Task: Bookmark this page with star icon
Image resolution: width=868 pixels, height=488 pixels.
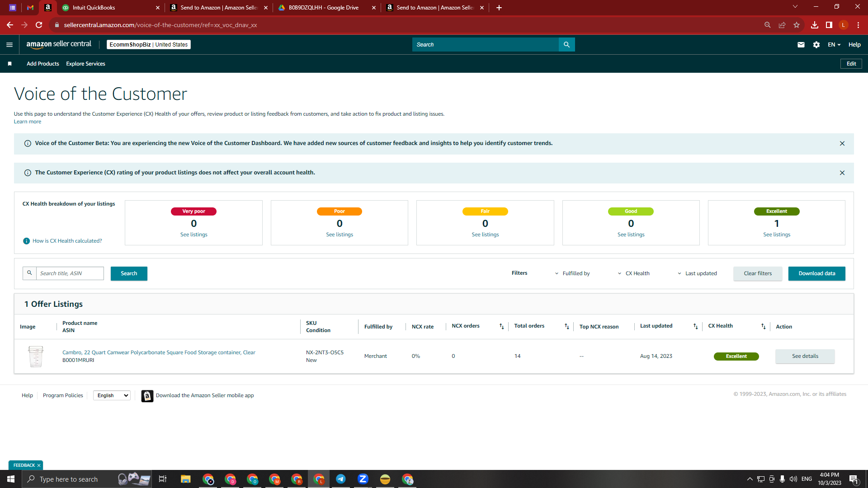Action: point(797,25)
